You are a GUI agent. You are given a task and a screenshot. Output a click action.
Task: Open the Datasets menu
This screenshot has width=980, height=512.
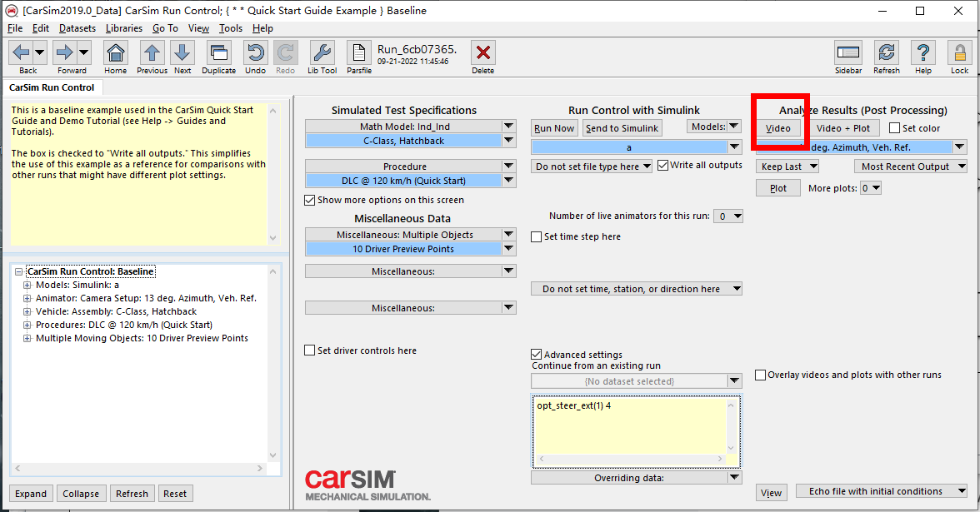[x=77, y=28]
